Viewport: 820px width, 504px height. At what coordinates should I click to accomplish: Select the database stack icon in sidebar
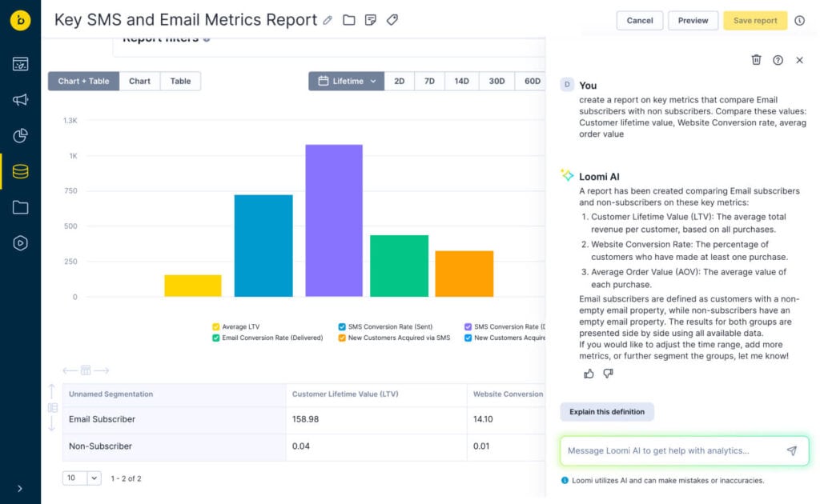(x=20, y=171)
